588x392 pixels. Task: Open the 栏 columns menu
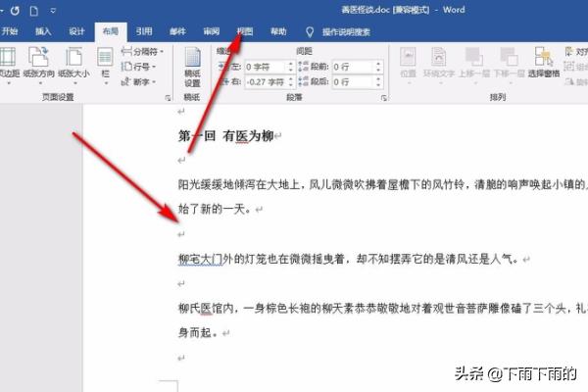(x=106, y=65)
